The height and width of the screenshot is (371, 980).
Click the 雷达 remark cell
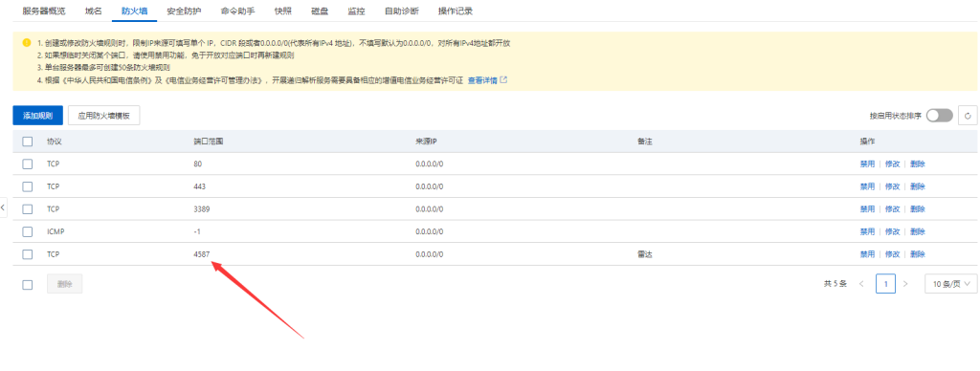tap(646, 254)
